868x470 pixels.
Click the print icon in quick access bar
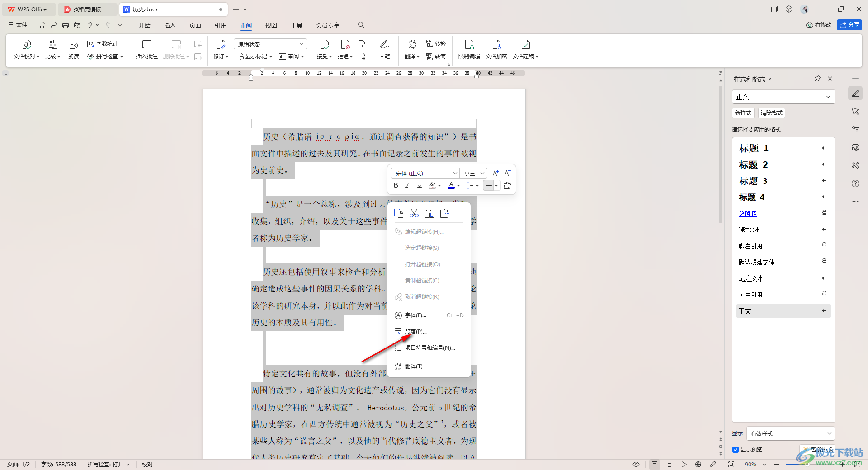pos(66,25)
